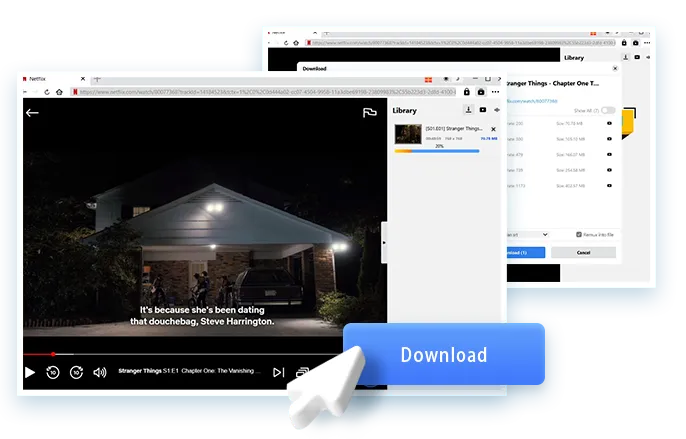
Task: Close the Download dialog in back window
Action: tap(615, 68)
